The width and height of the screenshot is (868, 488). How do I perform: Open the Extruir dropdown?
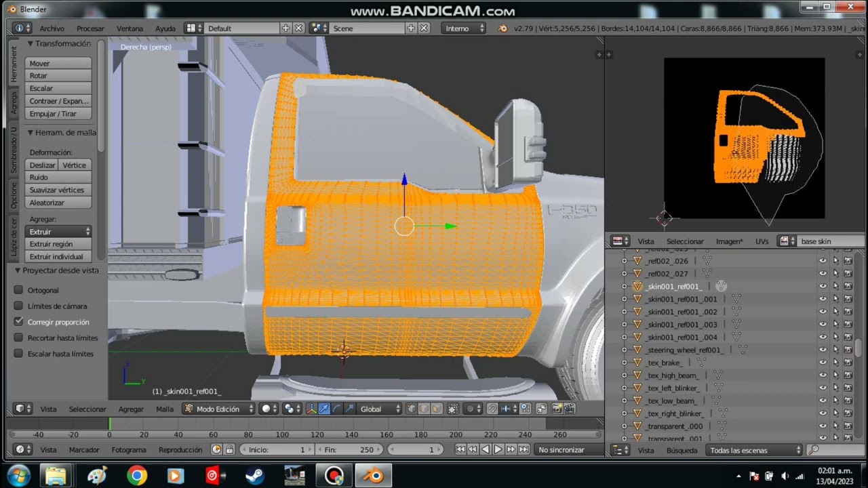pos(58,232)
